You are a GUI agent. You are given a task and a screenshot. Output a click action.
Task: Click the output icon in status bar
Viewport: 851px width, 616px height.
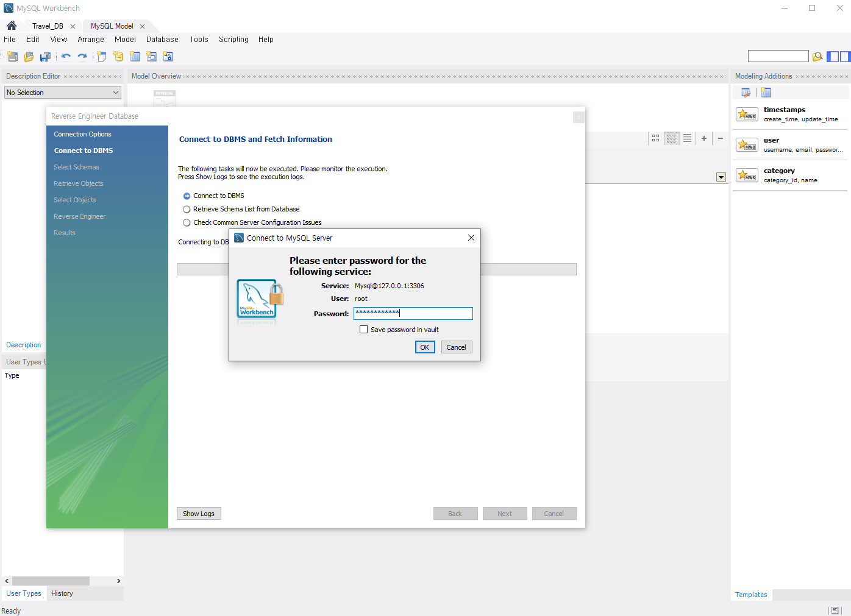[835, 611]
